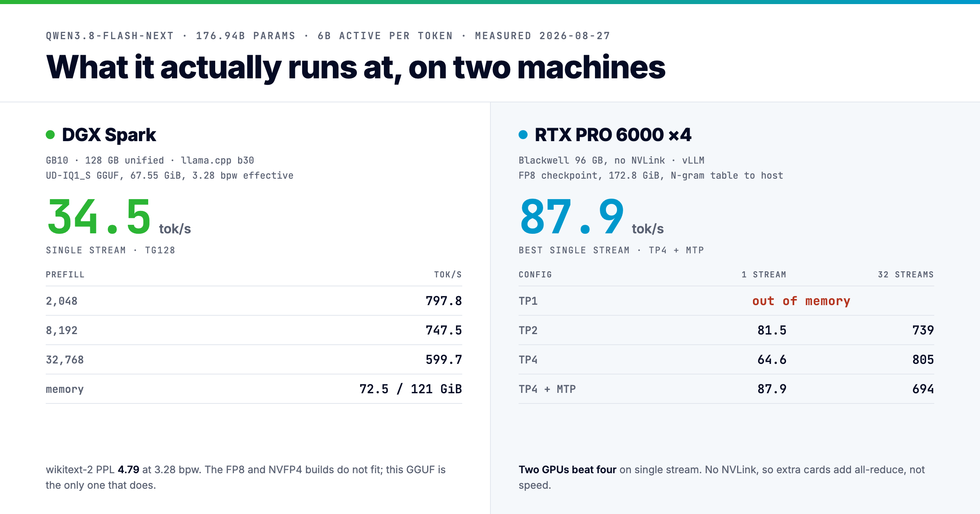Select the 8,192 prefill row label

tap(62, 330)
